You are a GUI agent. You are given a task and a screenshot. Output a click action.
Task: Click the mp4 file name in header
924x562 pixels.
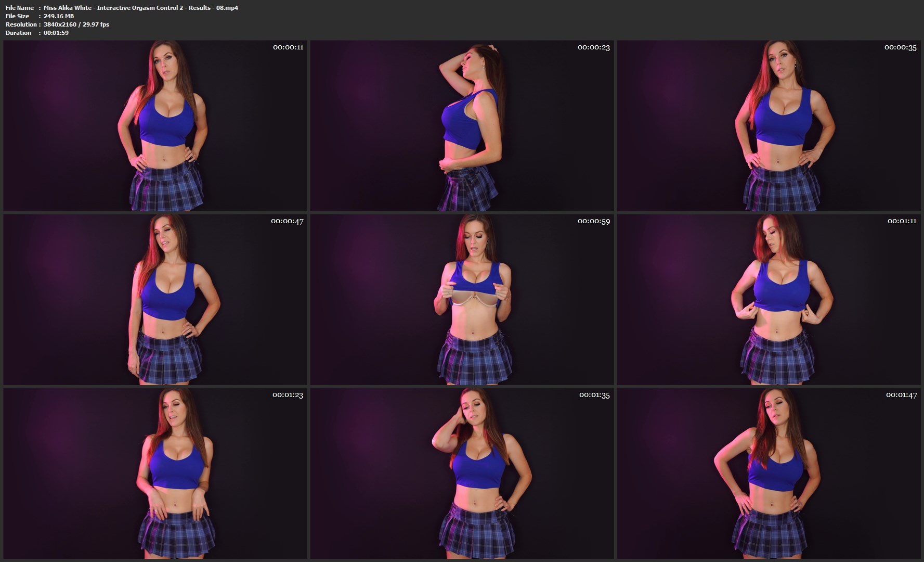pos(140,8)
